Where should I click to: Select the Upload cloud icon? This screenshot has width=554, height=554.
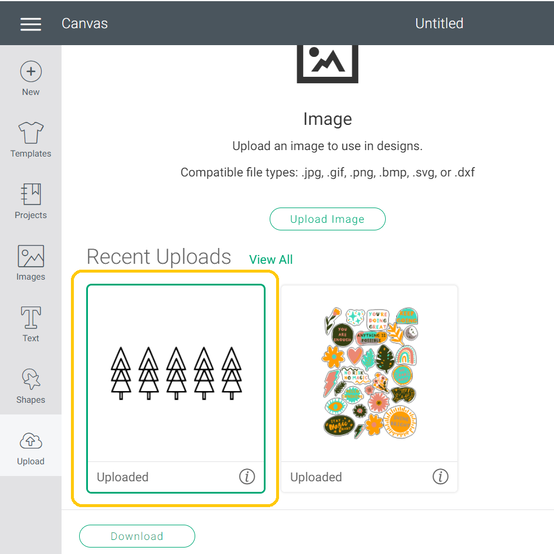click(x=31, y=441)
